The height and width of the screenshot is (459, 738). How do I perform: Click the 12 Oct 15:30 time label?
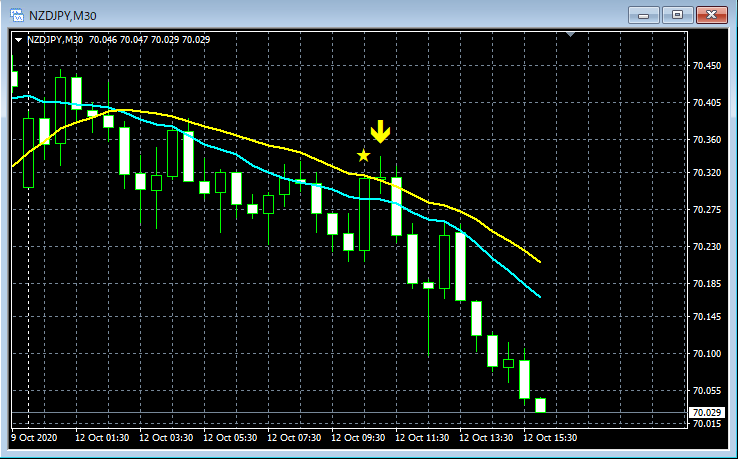pos(550,438)
